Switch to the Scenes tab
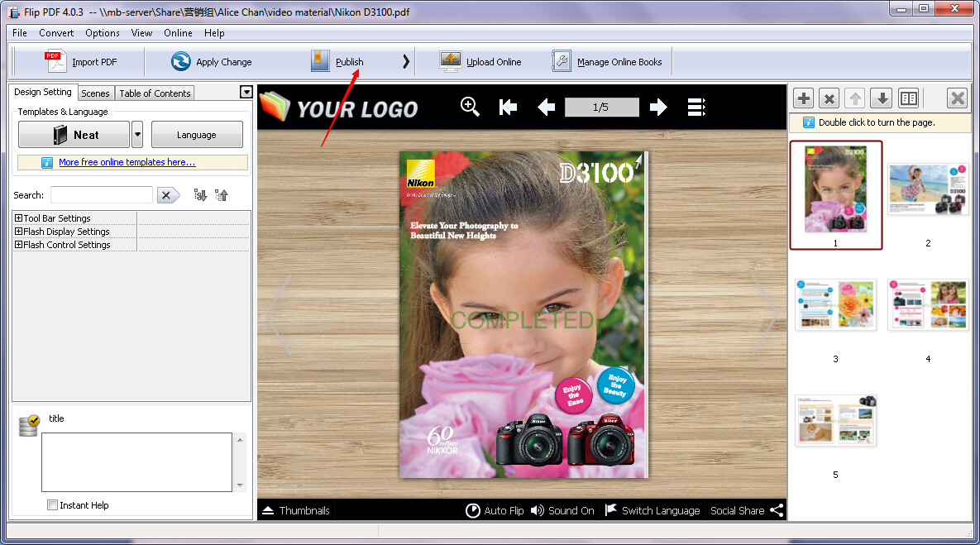 click(96, 93)
